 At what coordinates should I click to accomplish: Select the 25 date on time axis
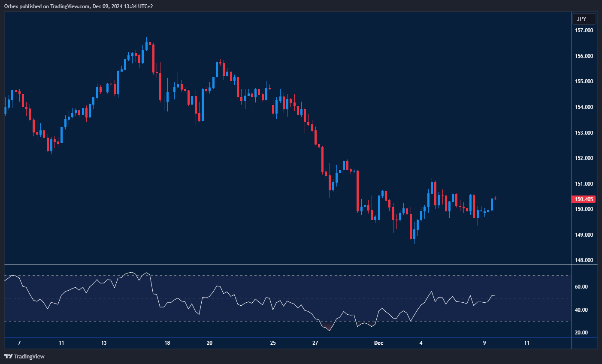(x=273, y=343)
